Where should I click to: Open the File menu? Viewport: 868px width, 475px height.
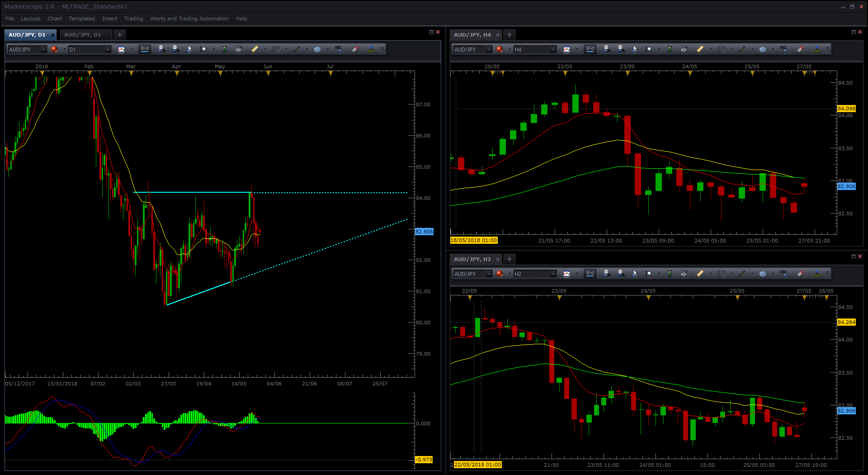9,19
